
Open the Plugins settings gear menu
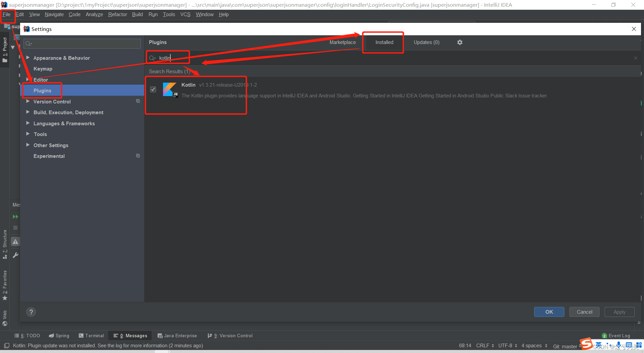click(460, 42)
